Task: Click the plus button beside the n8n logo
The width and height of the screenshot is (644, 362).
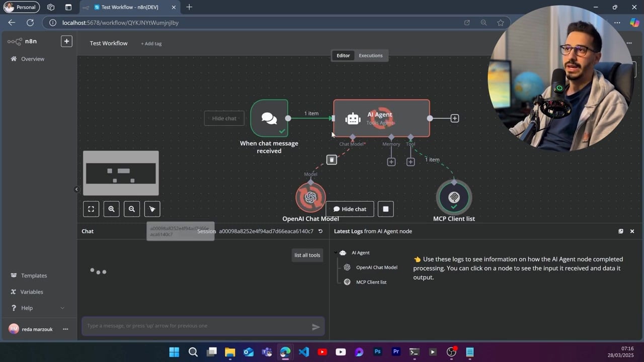Action: click(x=66, y=41)
